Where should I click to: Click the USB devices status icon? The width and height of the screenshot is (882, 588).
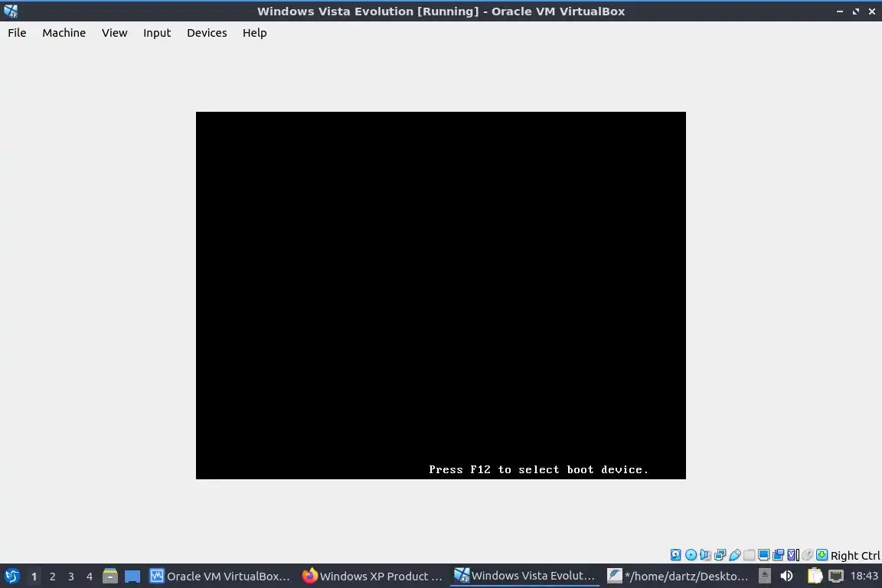tap(735, 555)
